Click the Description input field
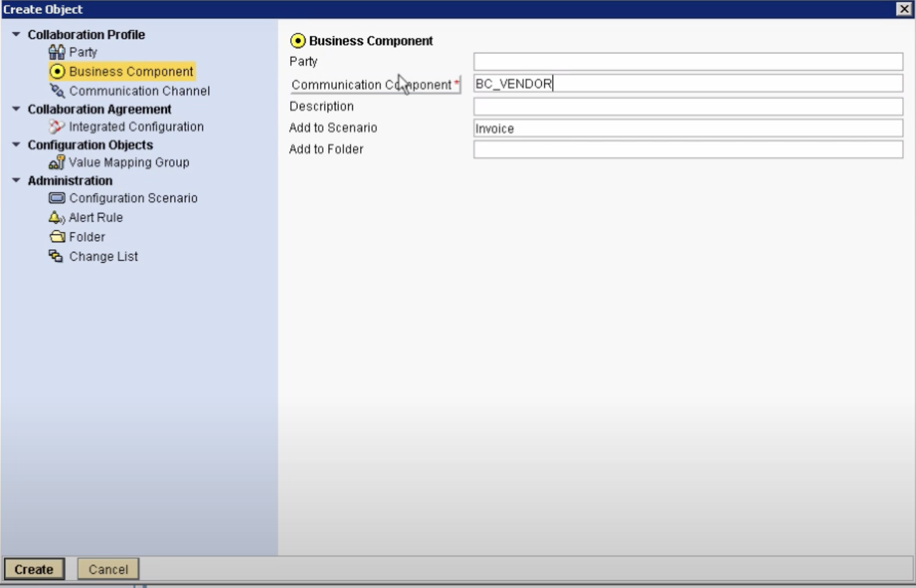916x588 pixels. coord(688,107)
